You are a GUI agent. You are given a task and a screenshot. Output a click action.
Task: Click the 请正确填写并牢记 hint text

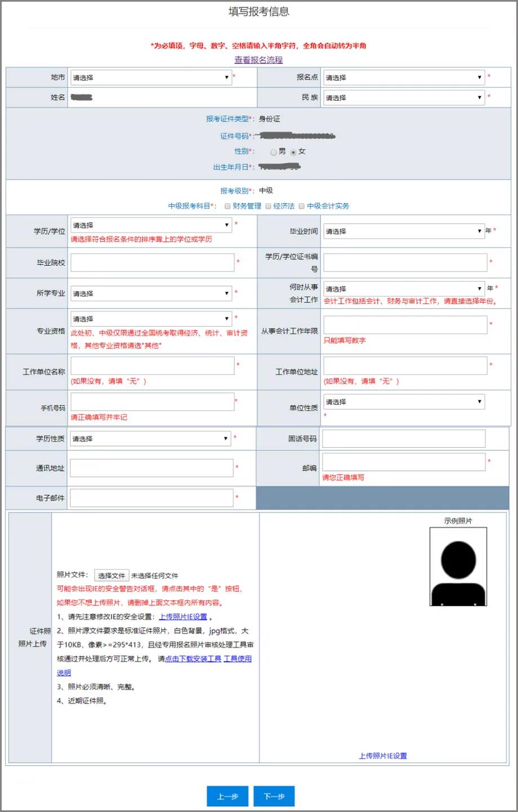(99, 417)
